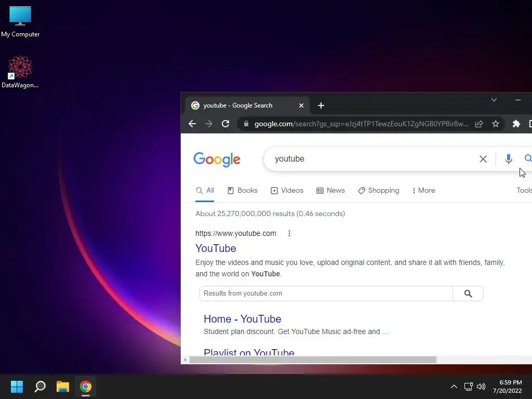This screenshot has width=532, height=399.
Task: Switch to Books results
Action: point(243,190)
